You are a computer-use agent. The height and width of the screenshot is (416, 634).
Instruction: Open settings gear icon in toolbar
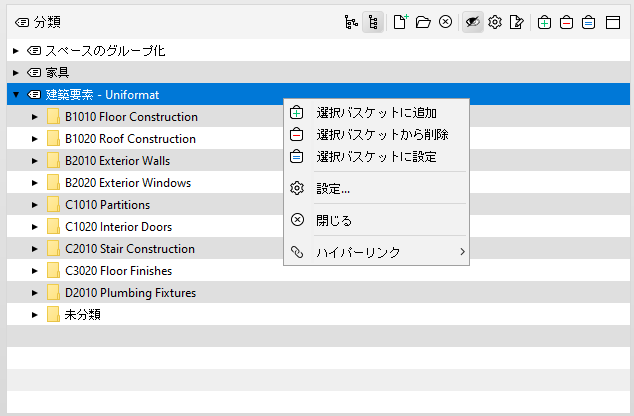point(495,22)
